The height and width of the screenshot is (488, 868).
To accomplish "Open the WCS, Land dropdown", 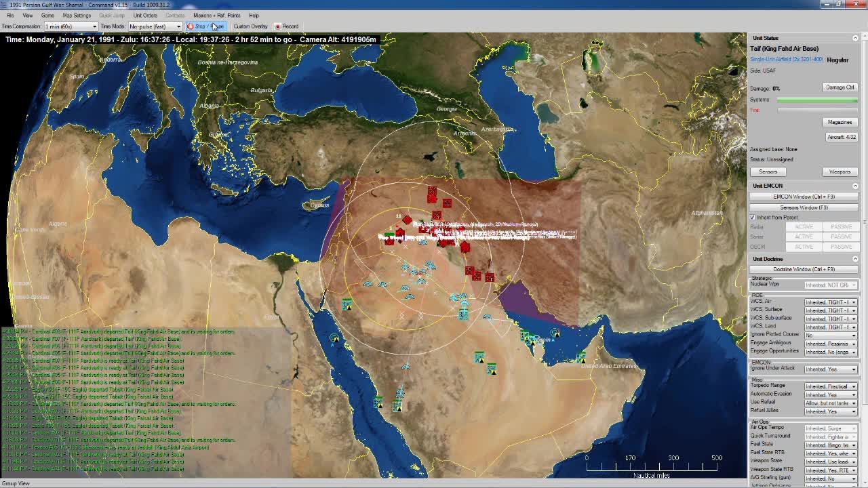I will (831, 327).
